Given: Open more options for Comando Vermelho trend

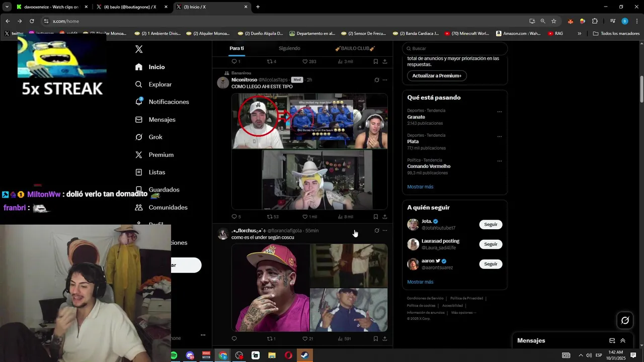Looking at the screenshot, I should click(500, 161).
